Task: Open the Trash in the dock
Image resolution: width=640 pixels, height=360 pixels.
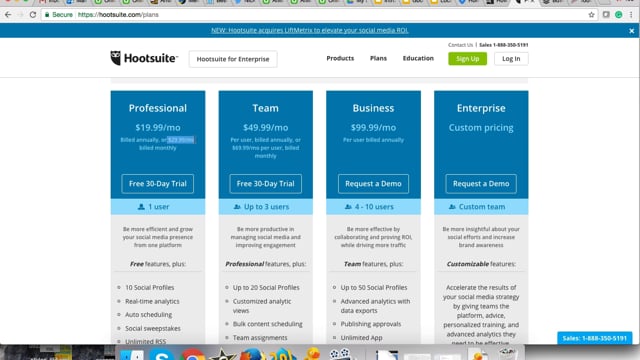Action: (507, 353)
